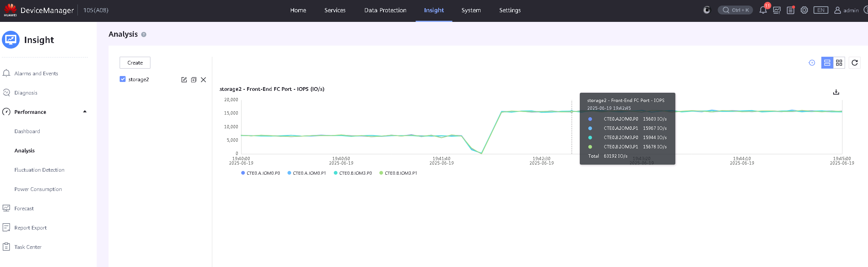Select the Insight tab
Viewport: 868px width, 267px height.
click(434, 10)
